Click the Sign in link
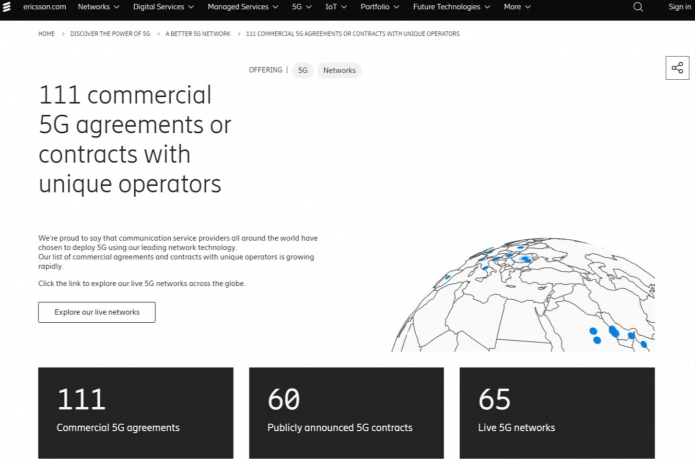The height and width of the screenshot is (464, 696). coord(679,7)
